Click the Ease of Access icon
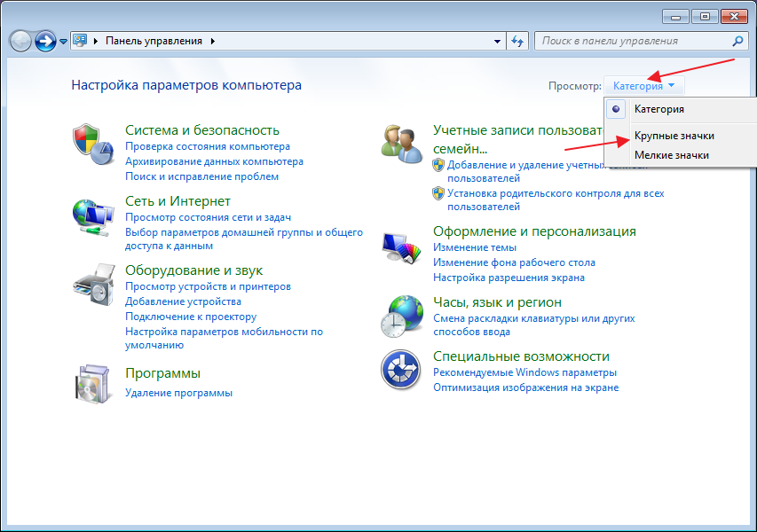Viewport: 757px width, 532px height. coord(401,369)
